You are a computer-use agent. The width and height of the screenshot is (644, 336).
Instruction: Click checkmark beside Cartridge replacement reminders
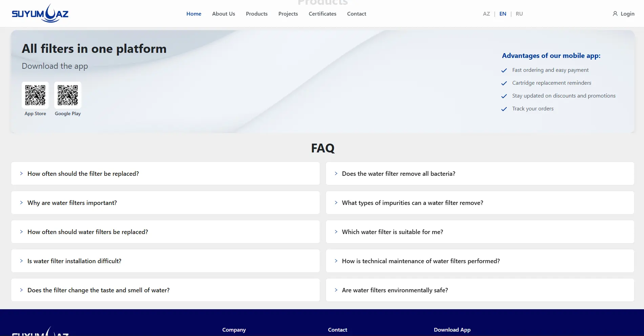pos(504,83)
